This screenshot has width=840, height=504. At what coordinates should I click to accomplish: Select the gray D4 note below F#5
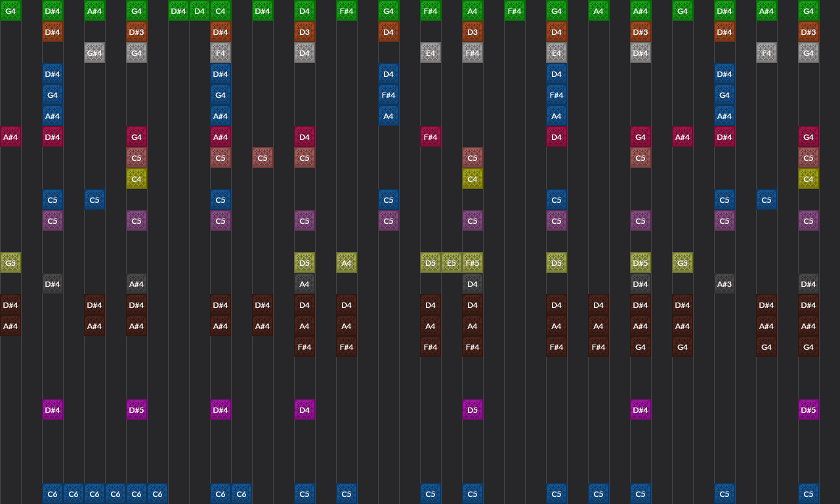coord(472,283)
